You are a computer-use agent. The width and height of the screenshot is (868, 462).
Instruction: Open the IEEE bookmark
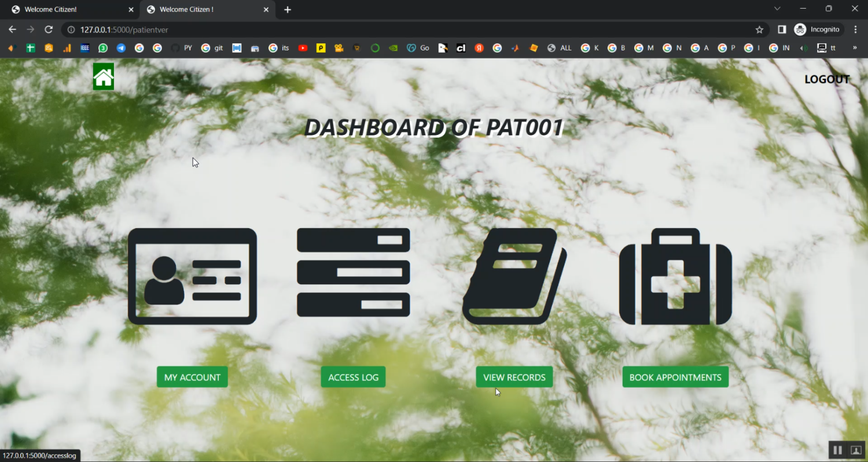click(x=85, y=48)
